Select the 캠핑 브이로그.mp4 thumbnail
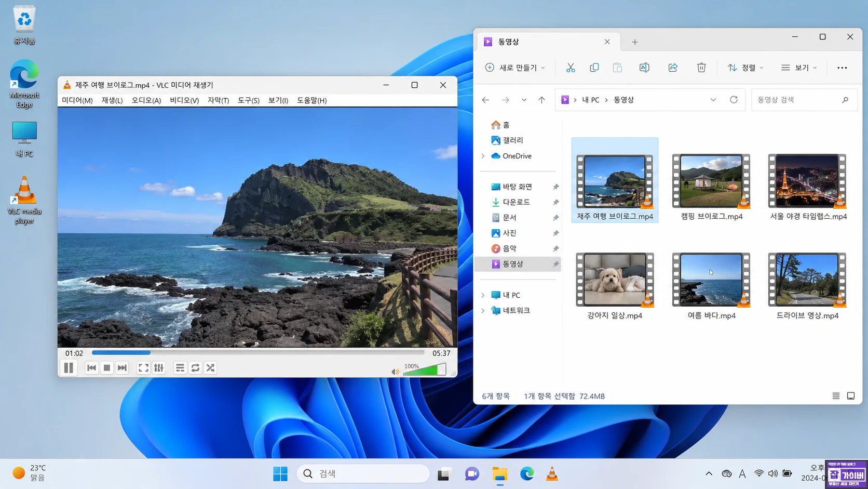 (x=711, y=181)
